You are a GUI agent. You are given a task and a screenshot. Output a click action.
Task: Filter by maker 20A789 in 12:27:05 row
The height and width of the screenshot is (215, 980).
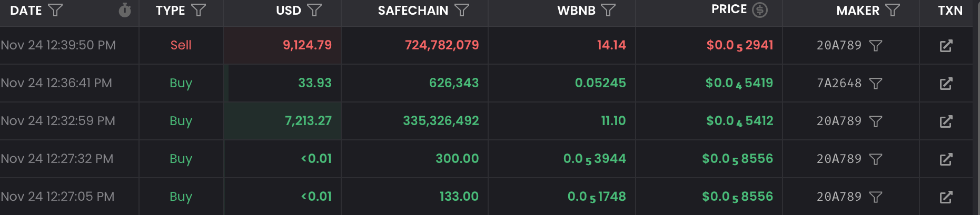pyautogui.click(x=876, y=197)
